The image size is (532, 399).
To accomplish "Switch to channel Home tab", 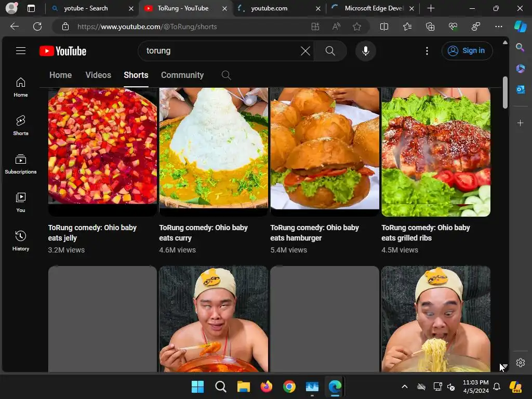I will tap(60, 75).
